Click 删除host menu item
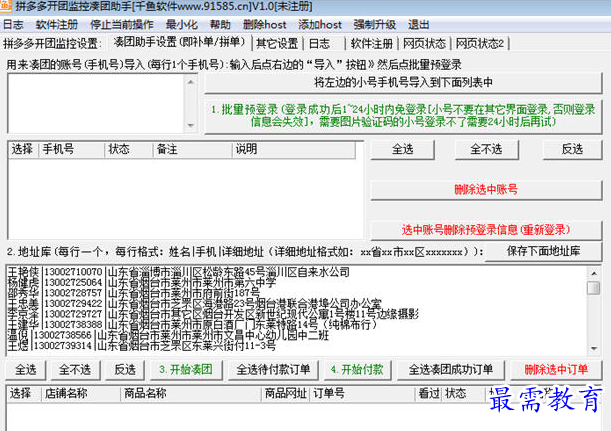 (265, 25)
